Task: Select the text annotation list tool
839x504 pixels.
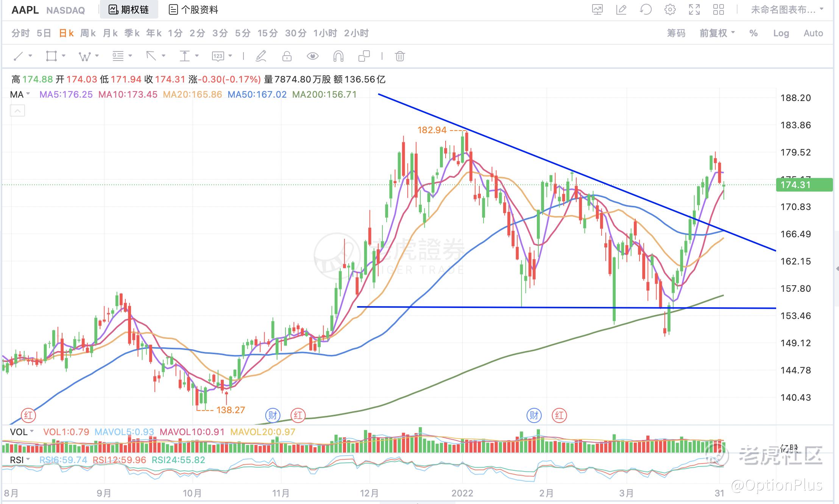Action: coord(118,56)
